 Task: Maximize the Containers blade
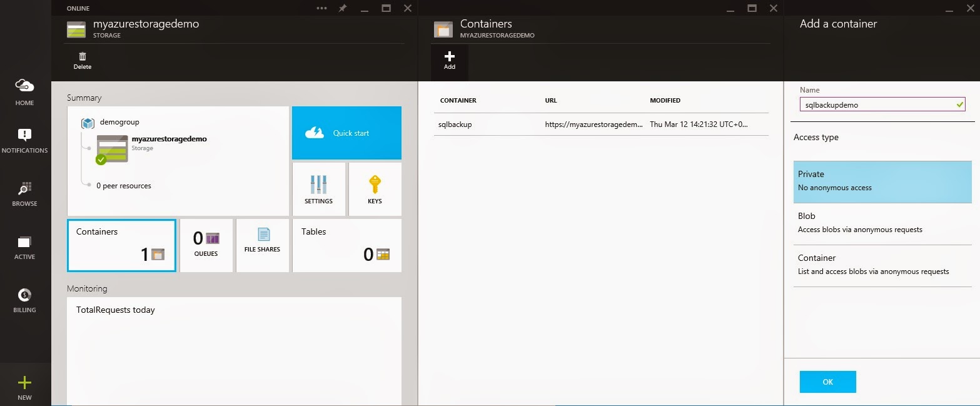[752, 8]
